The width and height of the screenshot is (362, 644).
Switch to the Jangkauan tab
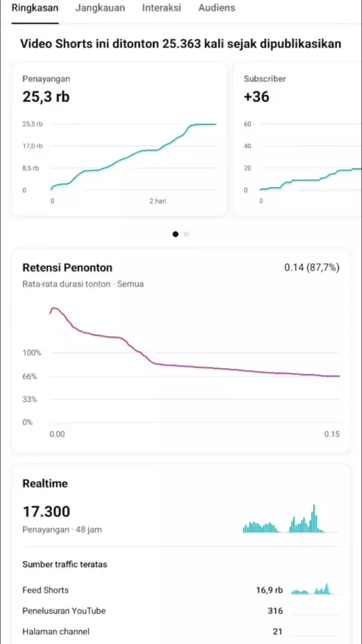pyautogui.click(x=100, y=8)
